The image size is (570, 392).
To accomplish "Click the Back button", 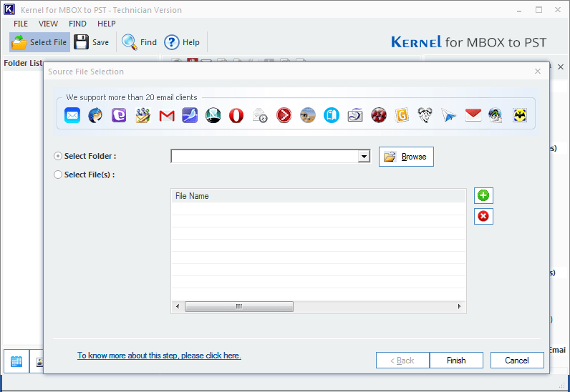I will (x=402, y=360).
